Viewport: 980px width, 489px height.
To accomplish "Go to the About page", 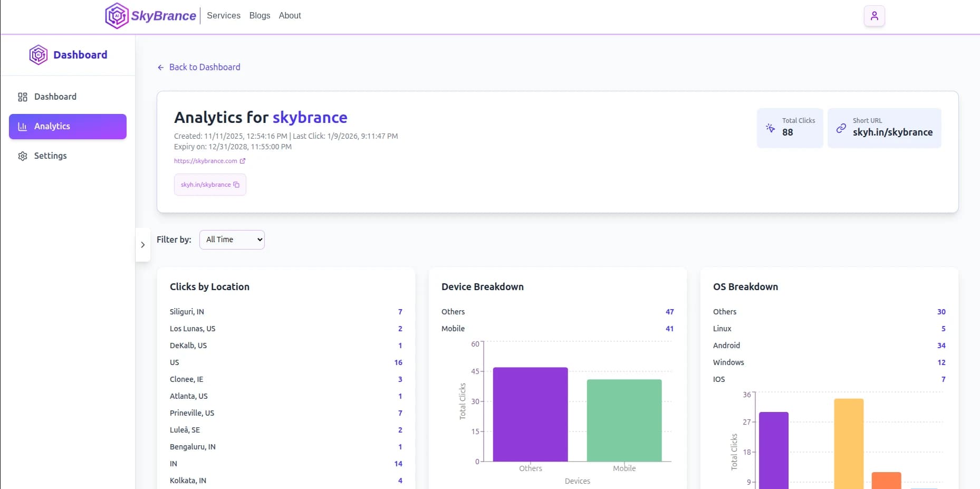I will point(290,16).
